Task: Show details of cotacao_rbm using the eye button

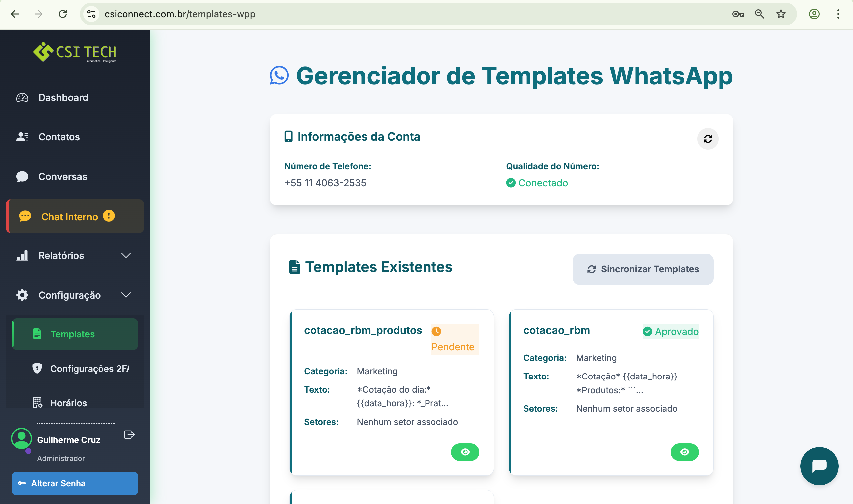Action: pyautogui.click(x=684, y=452)
